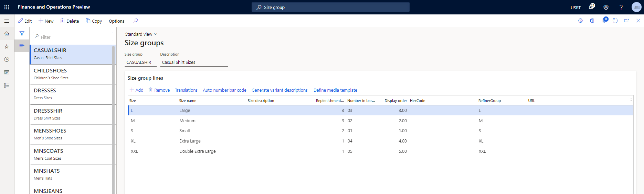
Task: Click the Refresh page icon
Action: [615, 21]
